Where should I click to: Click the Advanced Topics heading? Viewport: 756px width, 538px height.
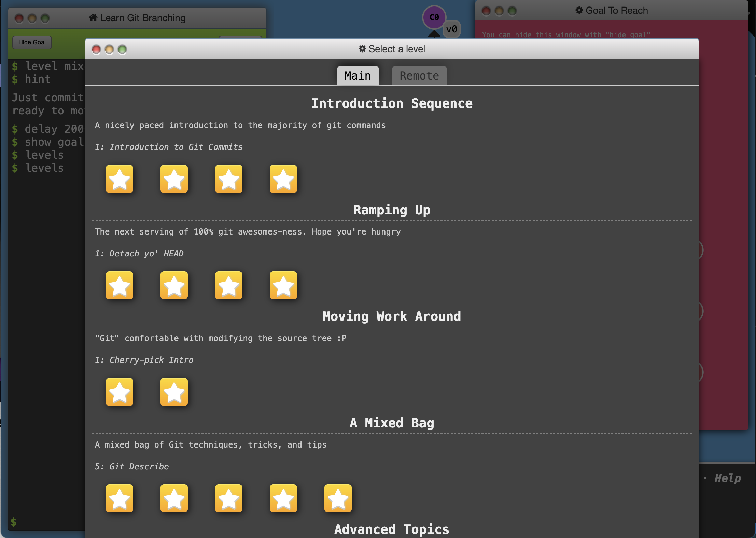pyautogui.click(x=392, y=529)
